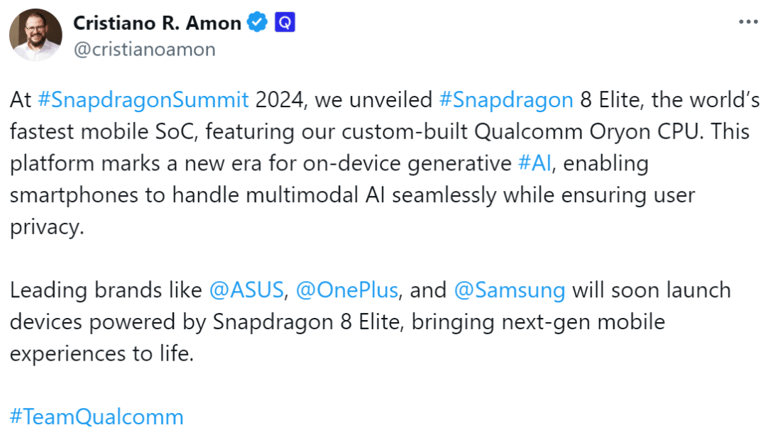The width and height of the screenshot is (768, 428).
Task: Visit the @ASUS mention
Action: [246, 290]
